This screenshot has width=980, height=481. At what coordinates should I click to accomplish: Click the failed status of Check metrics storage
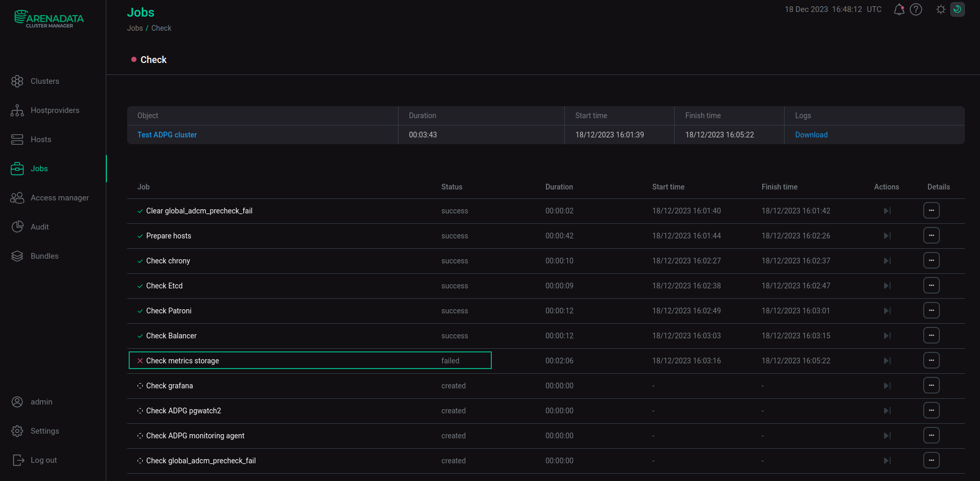pos(451,361)
